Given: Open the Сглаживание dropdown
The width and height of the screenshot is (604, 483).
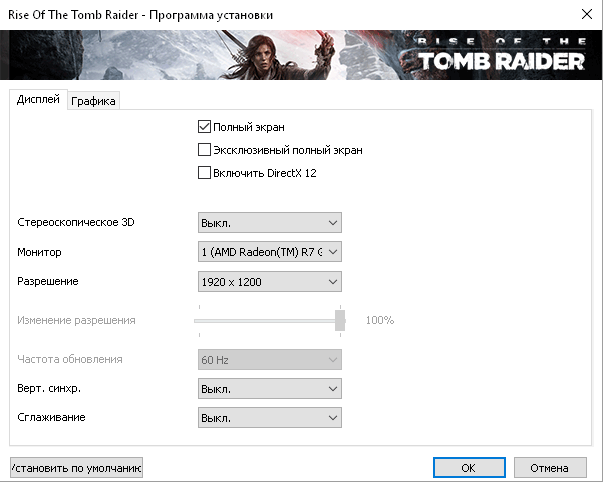Looking at the screenshot, I should pos(270,418).
